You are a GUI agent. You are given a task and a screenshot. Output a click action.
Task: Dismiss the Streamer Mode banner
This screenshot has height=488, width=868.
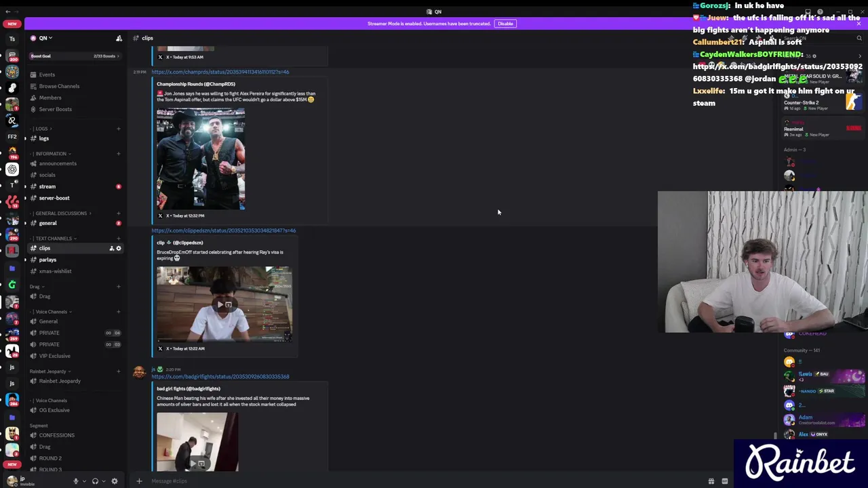[859, 24]
